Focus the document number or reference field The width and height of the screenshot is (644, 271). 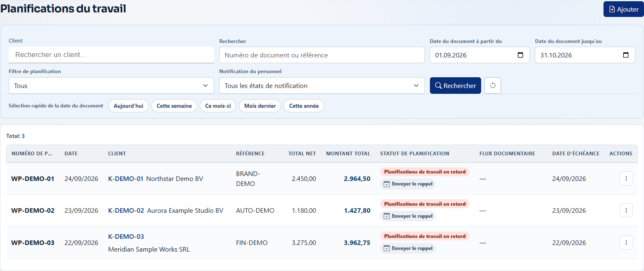[x=322, y=55]
